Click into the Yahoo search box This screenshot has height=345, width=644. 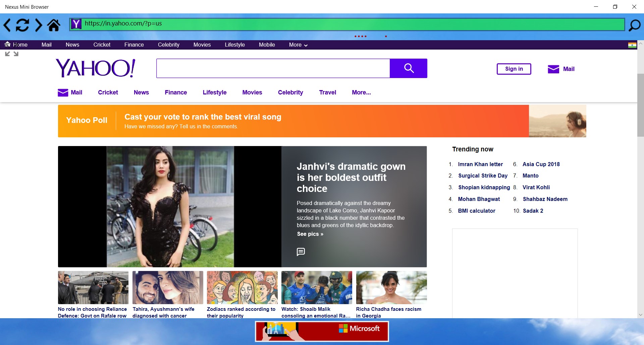273,68
